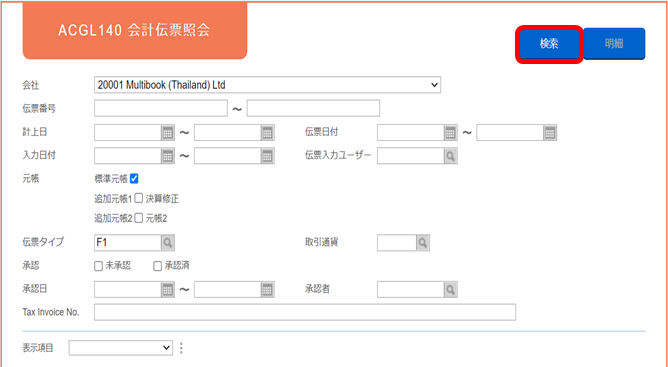Open the 表示項目 dropdown

(121, 347)
